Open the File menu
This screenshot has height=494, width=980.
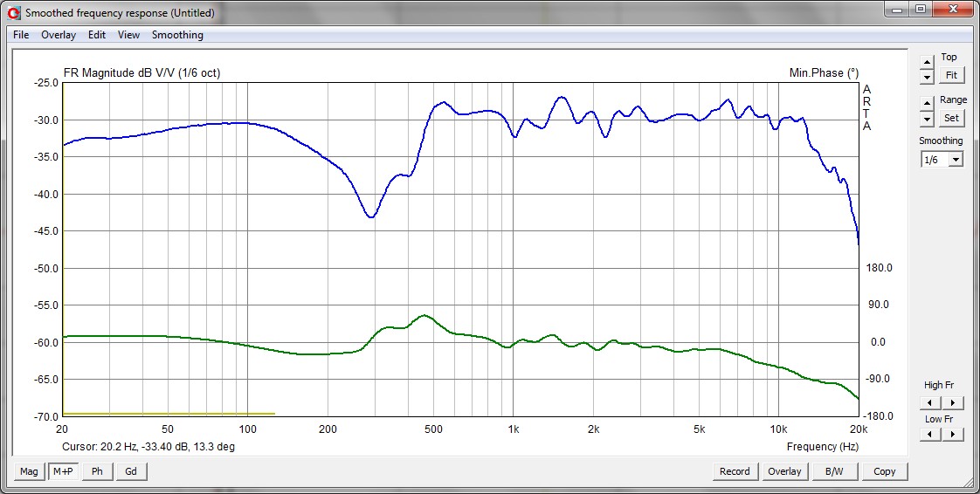pyautogui.click(x=21, y=35)
